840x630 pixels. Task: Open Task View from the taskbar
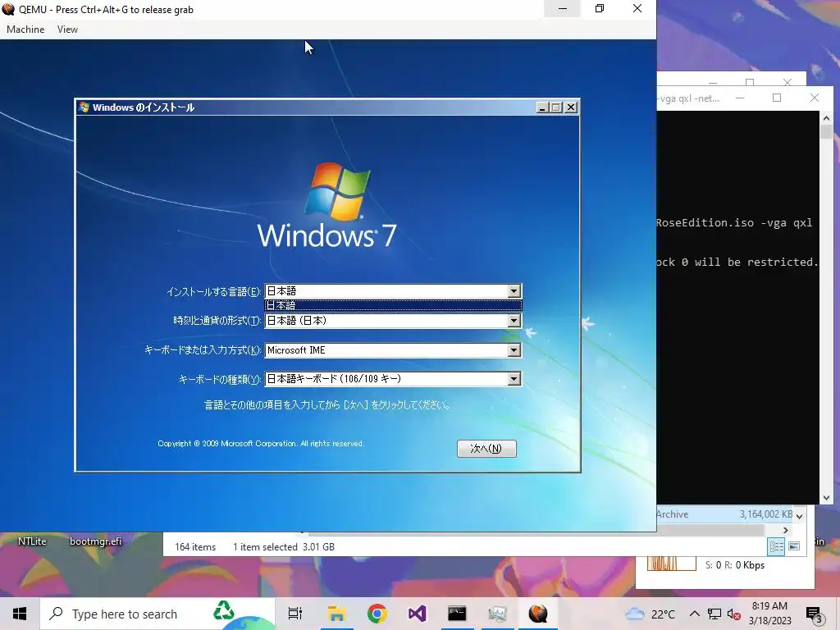click(294, 614)
